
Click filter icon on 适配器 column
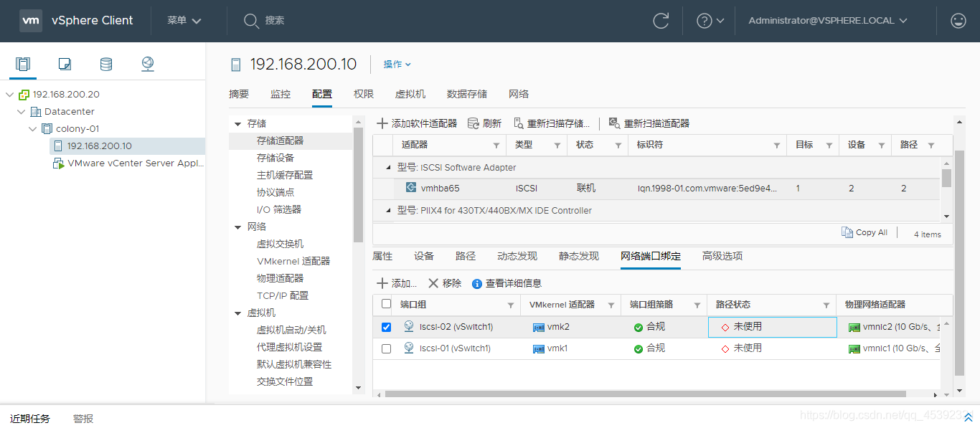click(496, 146)
